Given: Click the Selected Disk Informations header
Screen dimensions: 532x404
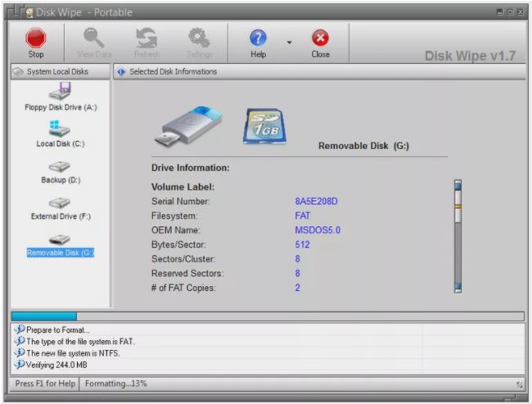Looking at the screenshot, I should click(173, 71).
